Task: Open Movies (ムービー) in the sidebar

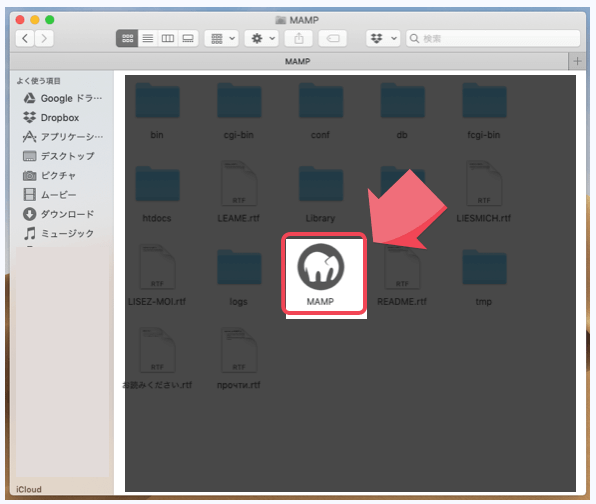Action: [x=50, y=195]
